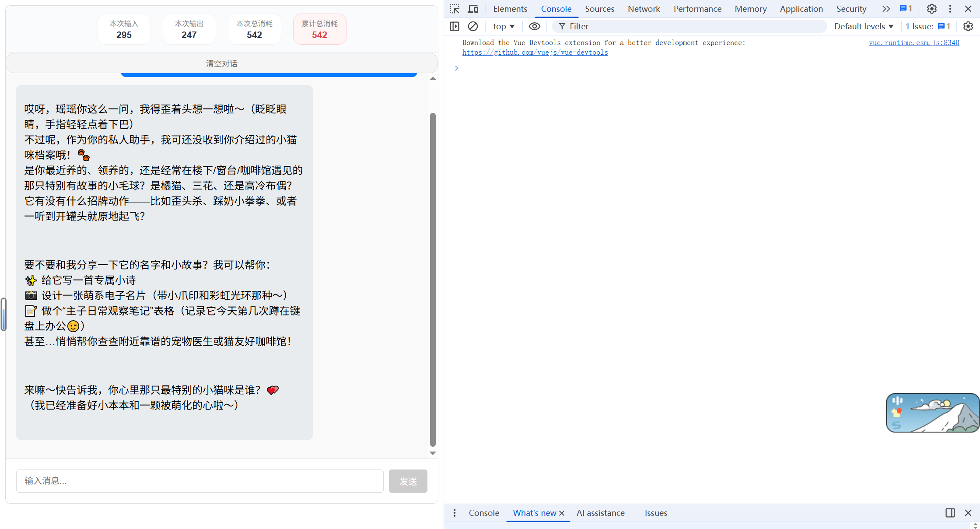
Task: Click the console Filter input field
Action: click(x=689, y=26)
